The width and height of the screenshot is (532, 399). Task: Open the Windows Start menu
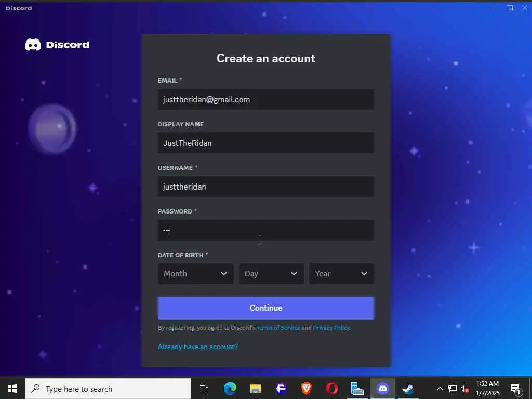click(x=12, y=389)
